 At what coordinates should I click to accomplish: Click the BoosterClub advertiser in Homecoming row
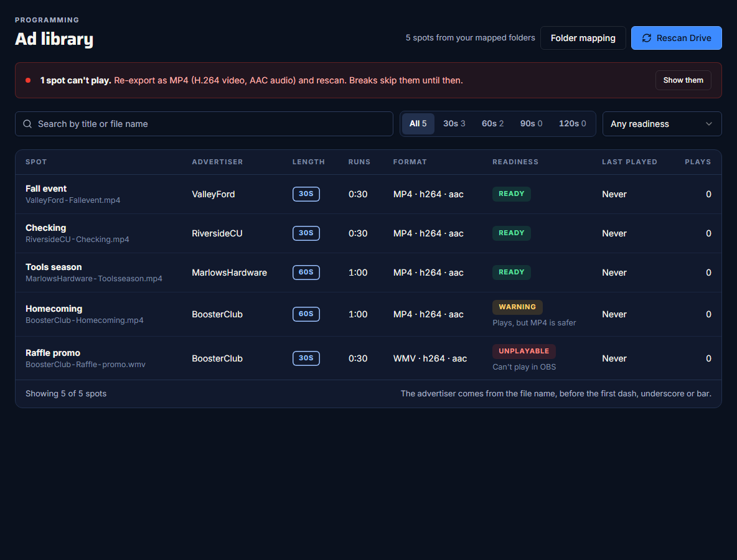pos(217,314)
